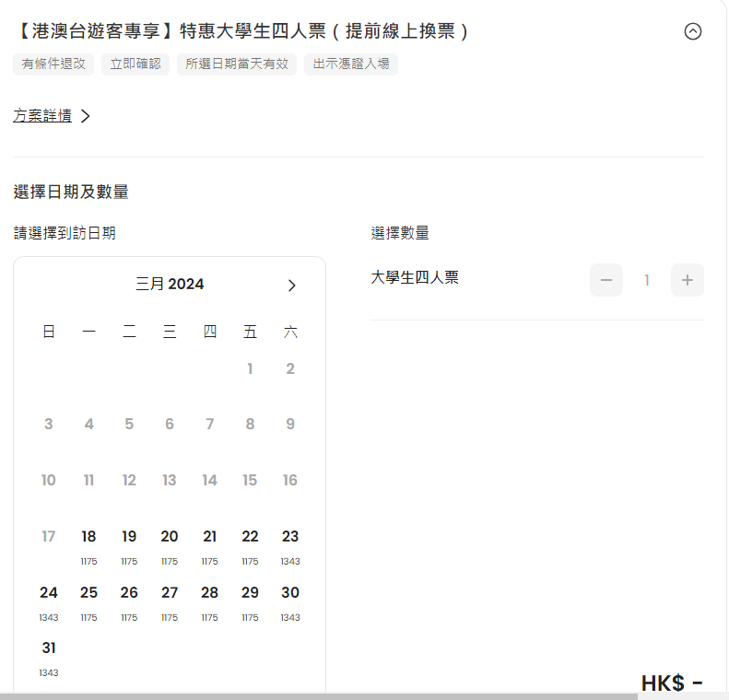
Task: Increase 大學生四人票 quantity with plus button
Action: point(688,280)
